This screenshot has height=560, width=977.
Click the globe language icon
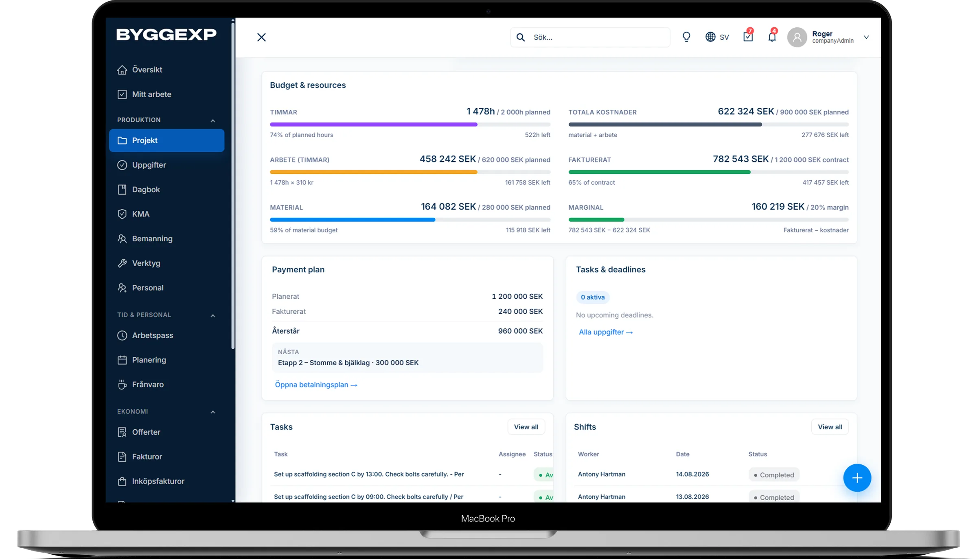pos(710,37)
